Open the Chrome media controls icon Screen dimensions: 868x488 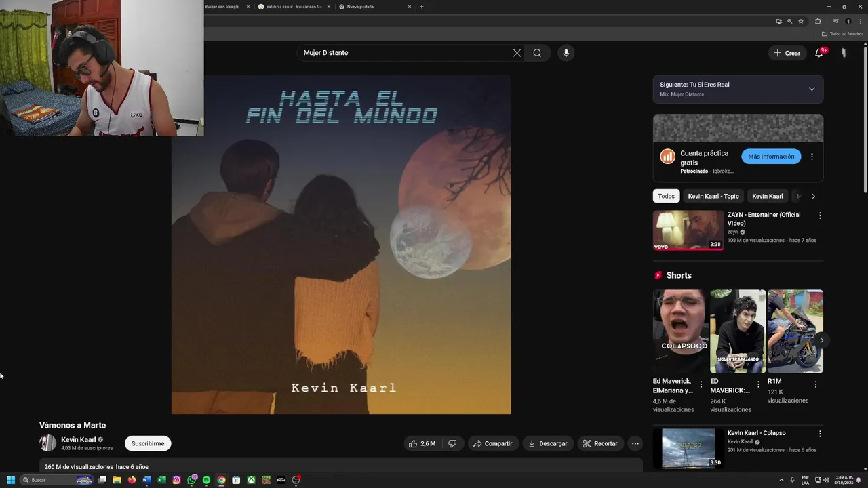(x=835, y=21)
